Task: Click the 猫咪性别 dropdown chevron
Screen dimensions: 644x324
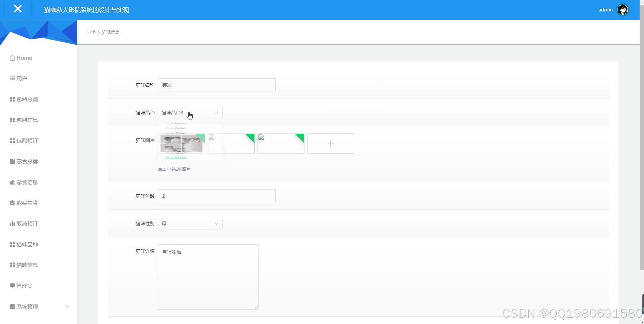Action: [216, 224]
